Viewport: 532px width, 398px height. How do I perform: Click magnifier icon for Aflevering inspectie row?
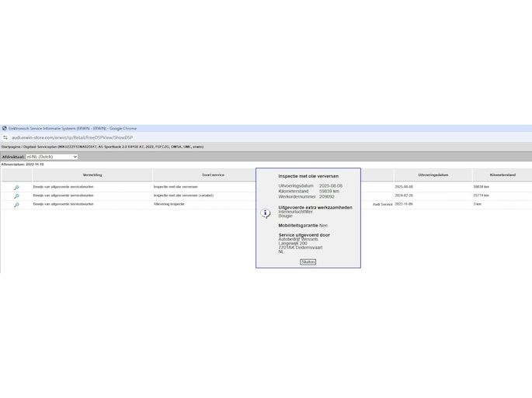point(16,205)
